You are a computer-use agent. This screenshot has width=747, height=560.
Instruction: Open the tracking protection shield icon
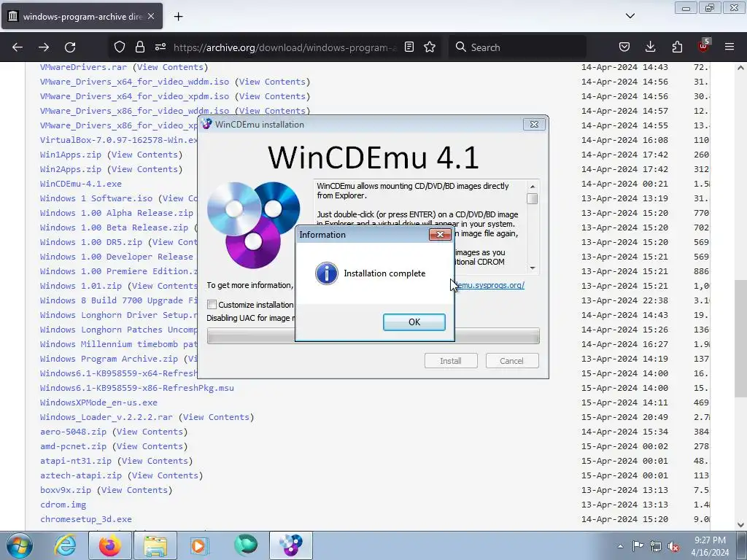pos(119,47)
